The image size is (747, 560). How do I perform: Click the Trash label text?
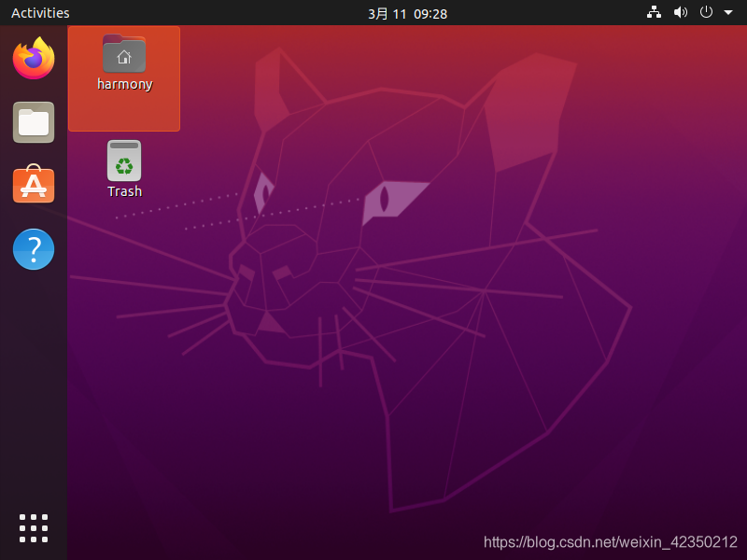click(125, 191)
